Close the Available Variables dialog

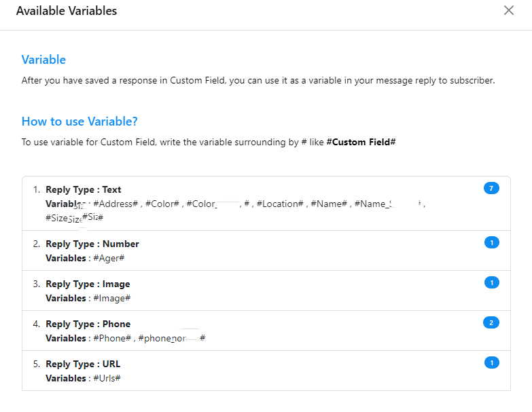click(509, 11)
